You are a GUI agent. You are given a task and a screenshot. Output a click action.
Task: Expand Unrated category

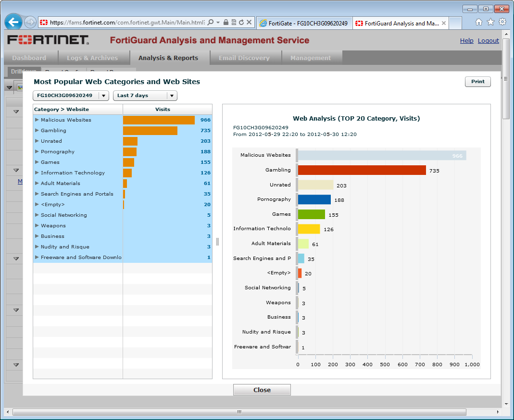pyautogui.click(x=37, y=141)
